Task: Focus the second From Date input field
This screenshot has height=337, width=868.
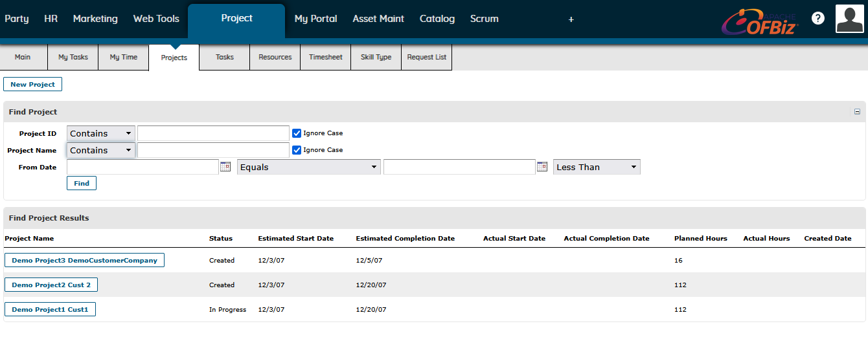Action: click(459, 167)
